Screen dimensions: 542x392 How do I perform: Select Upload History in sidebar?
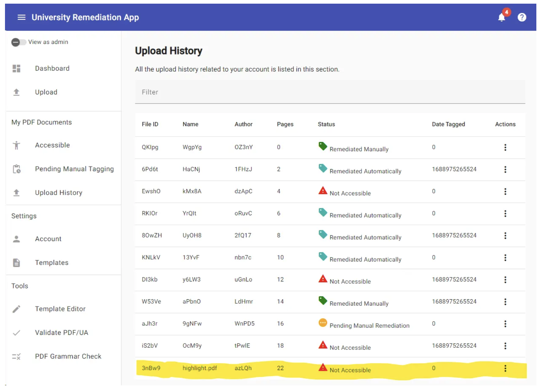pyautogui.click(x=59, y=193)
